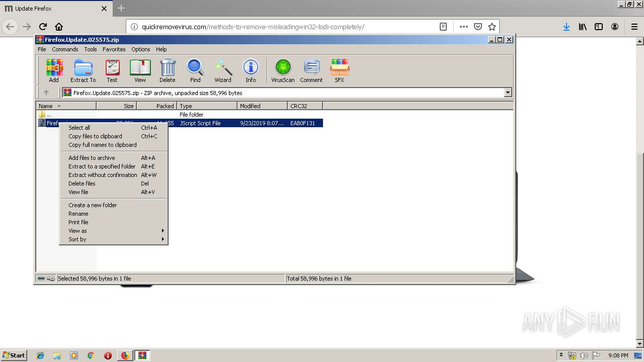Reload the Firefox page

point(43,27)
